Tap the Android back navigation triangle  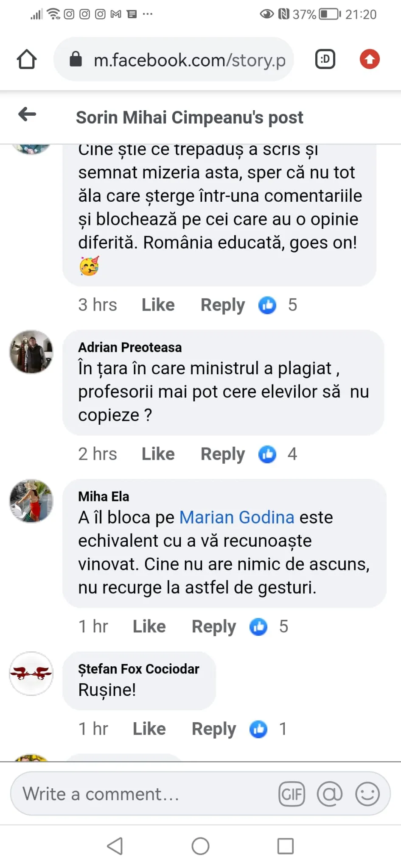[x=115, y=846]
